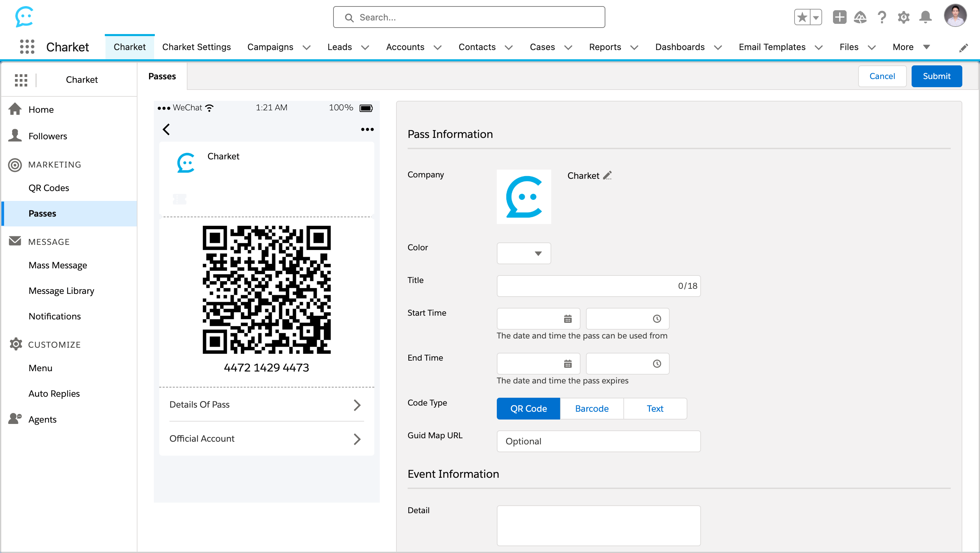The width and height of the screenshot is (980, 553).
Task: Select Barcode as code type
Action: point(592,408)
